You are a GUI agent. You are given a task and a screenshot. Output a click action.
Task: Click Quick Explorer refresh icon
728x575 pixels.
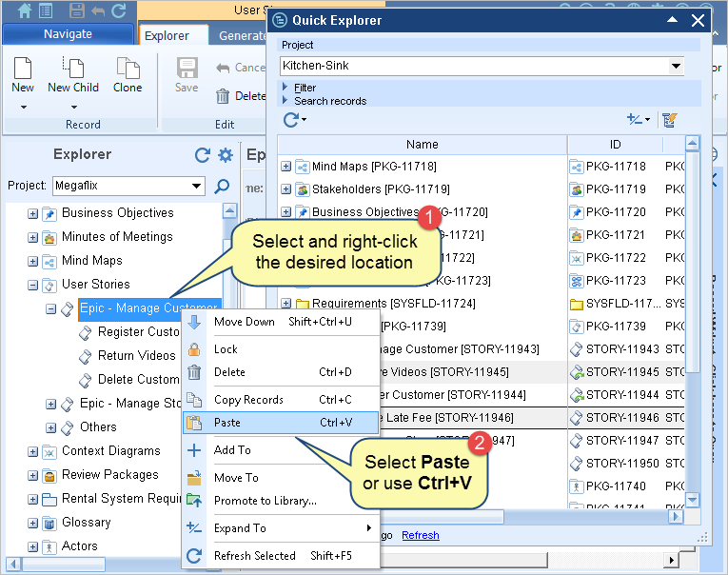point(291,120)
